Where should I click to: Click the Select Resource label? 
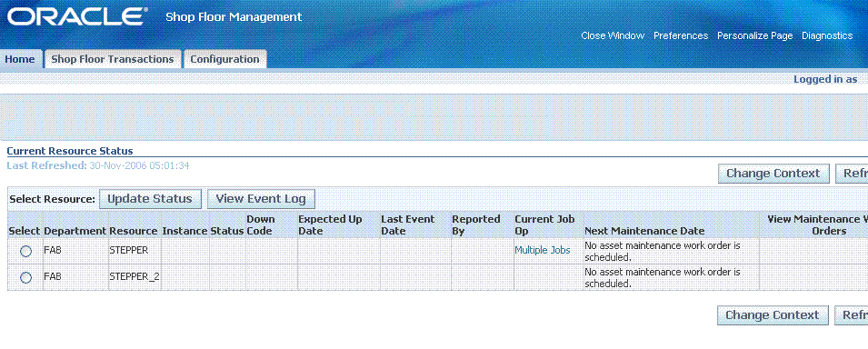coord(53,199)
